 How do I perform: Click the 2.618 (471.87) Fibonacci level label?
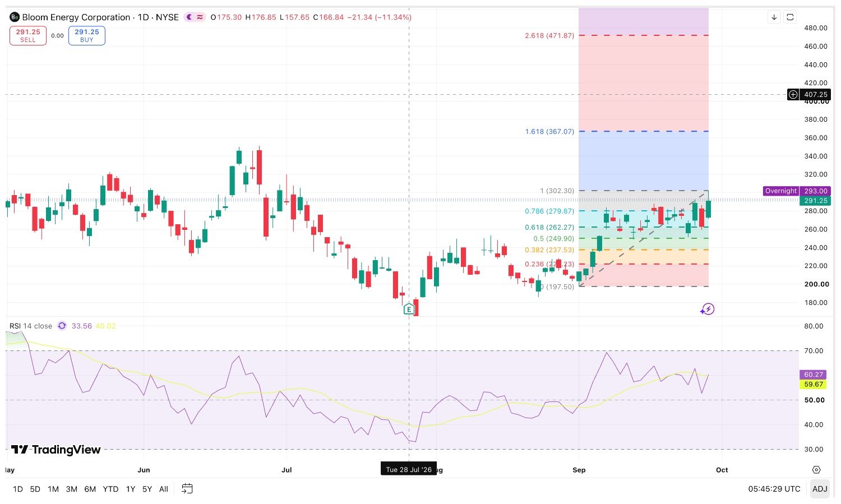point(549,35)
